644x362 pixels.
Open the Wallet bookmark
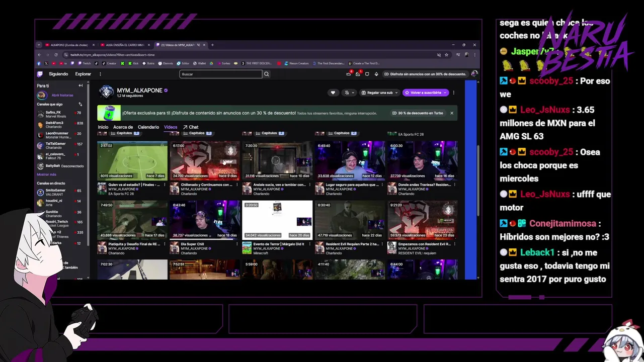pos(199,63)
